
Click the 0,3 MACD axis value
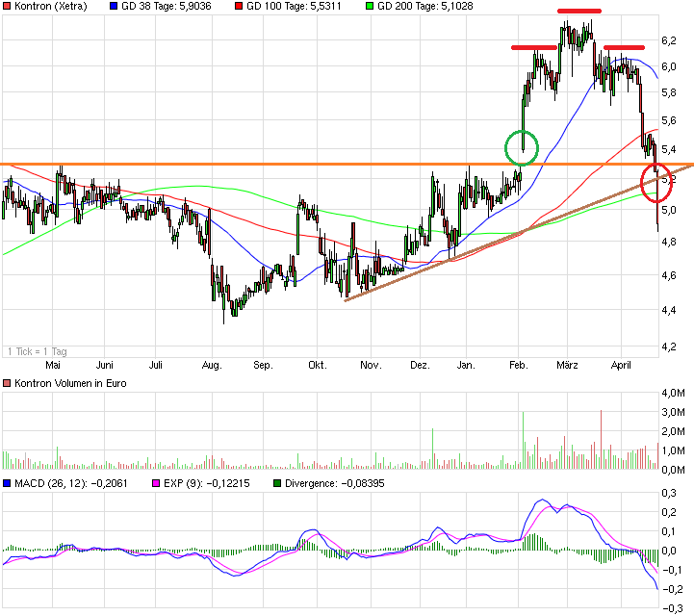669,493
